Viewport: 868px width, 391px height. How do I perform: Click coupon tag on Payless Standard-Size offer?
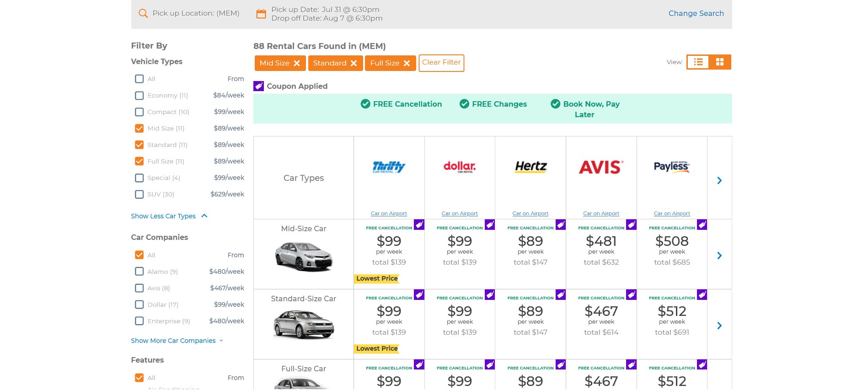702,294
